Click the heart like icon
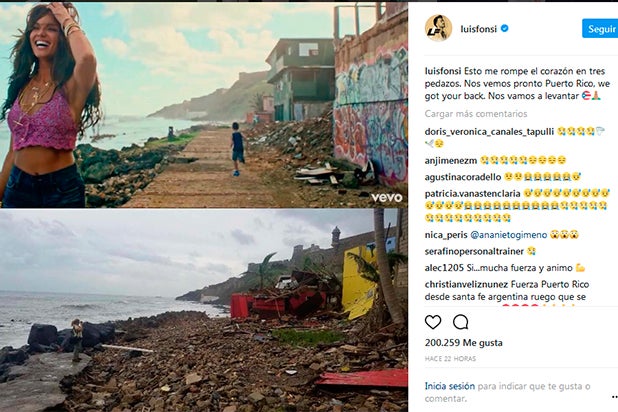This screenshot has width=618, height=412. (x=433, y=322)
